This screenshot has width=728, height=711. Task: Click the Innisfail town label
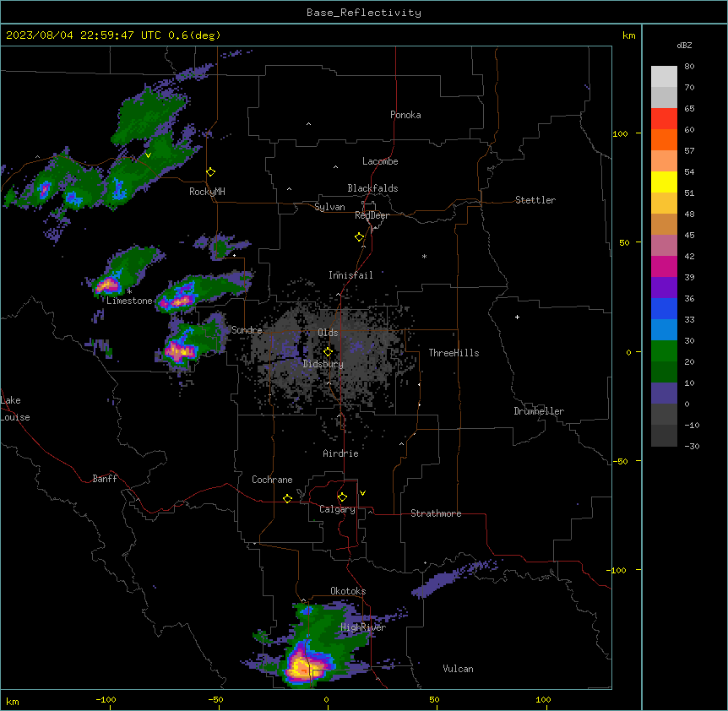[350, 275]
